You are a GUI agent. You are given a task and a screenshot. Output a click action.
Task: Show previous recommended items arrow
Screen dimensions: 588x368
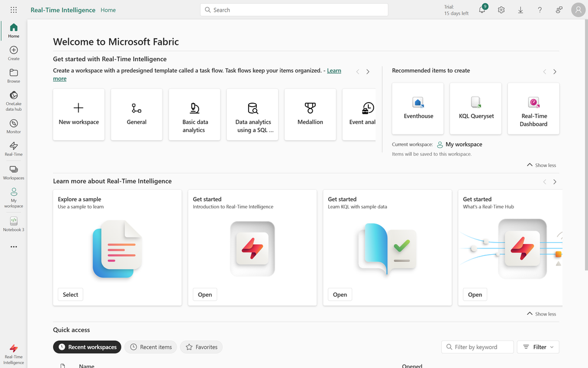544,72
